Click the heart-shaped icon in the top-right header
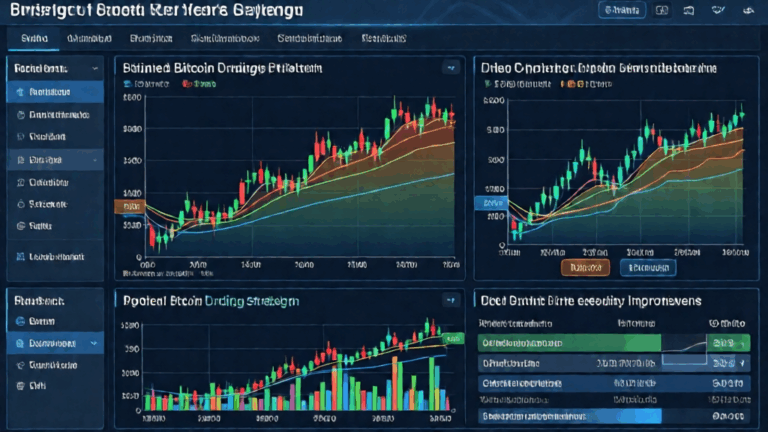Image resolution: width=768 pixels, height=432 pixels. click(x=717, y=11)
